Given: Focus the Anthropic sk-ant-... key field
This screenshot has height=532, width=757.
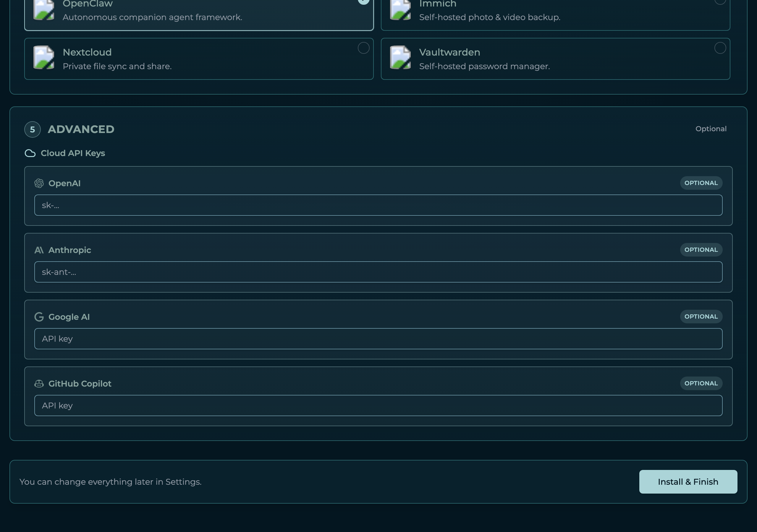Looking at the screenshot, I should click(378, 272).
